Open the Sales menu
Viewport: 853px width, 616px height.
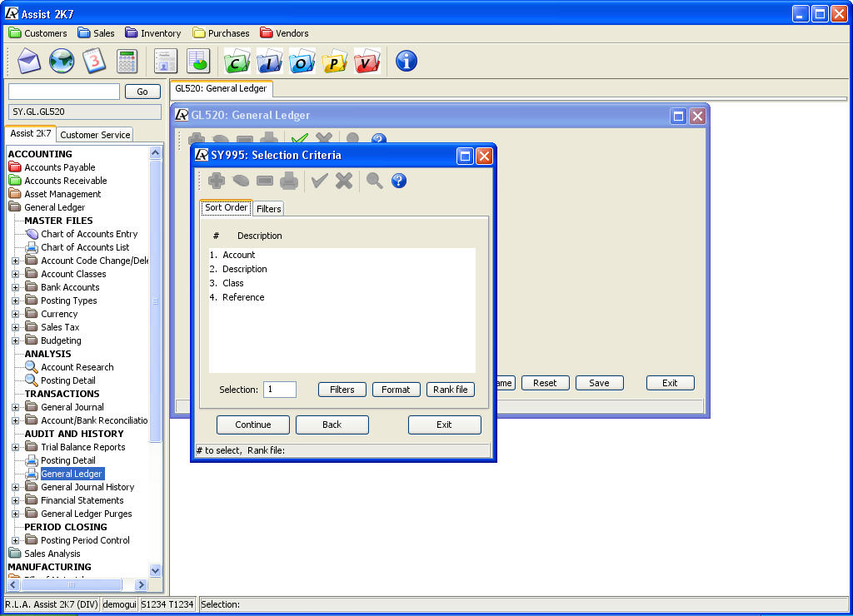tap(97, 33)
